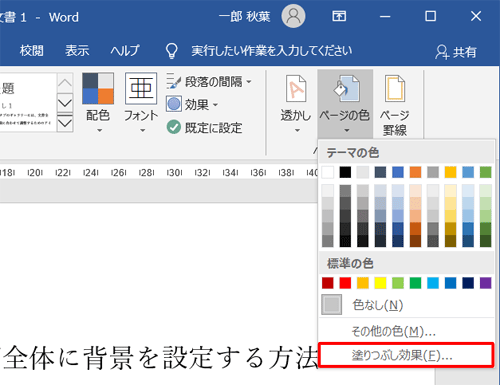
Task: Open ページ罫線 page borders
Action: [x=395, y=105]
